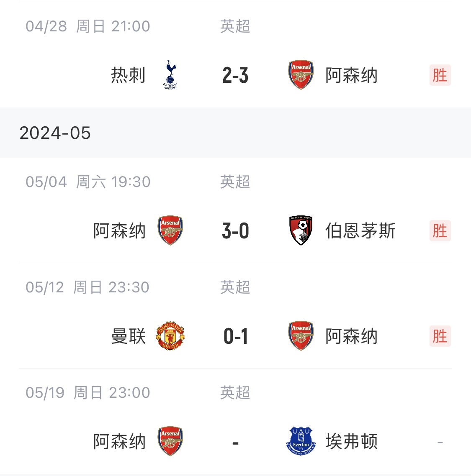
Task: Click the 胜 badge on the Bournemouth match
Action: tap(440, 231)
